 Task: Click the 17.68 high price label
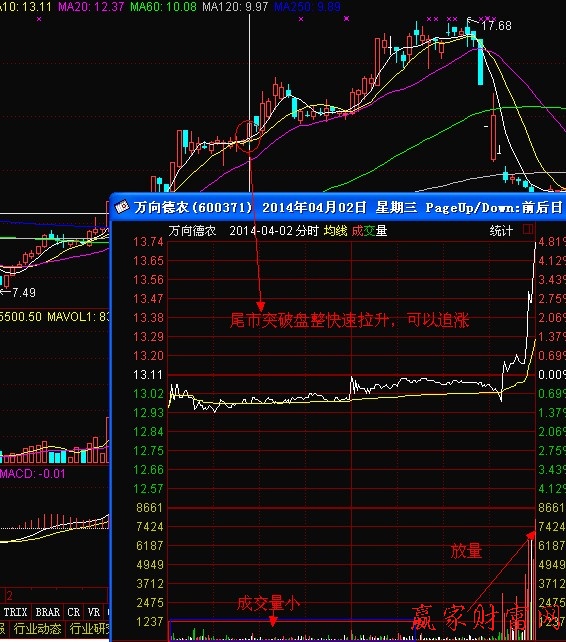click(x=496, y=26)
